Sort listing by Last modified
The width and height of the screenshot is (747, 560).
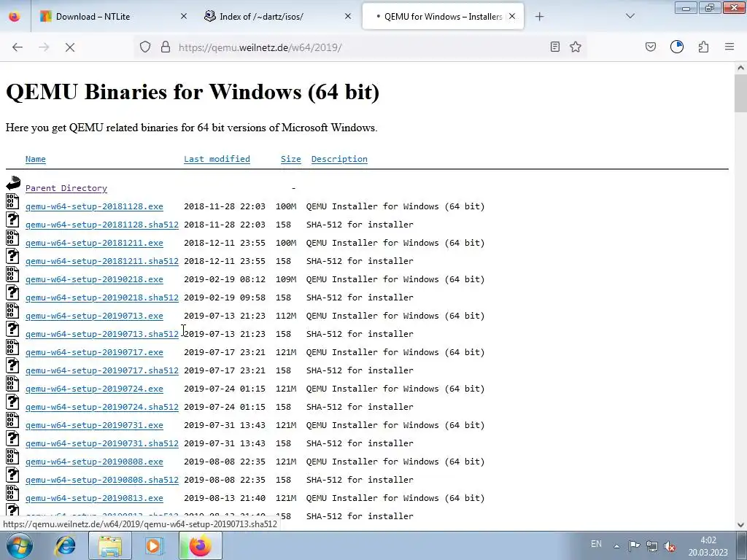click(x=217, y=159)
